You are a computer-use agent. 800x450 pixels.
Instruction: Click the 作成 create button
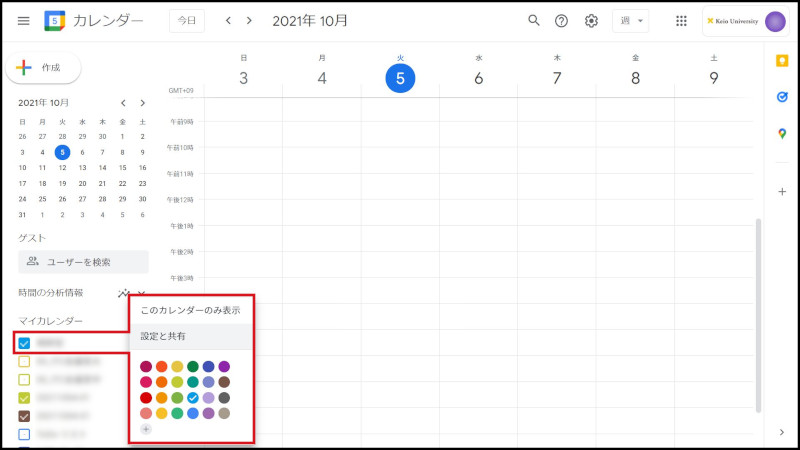point(44,68)
